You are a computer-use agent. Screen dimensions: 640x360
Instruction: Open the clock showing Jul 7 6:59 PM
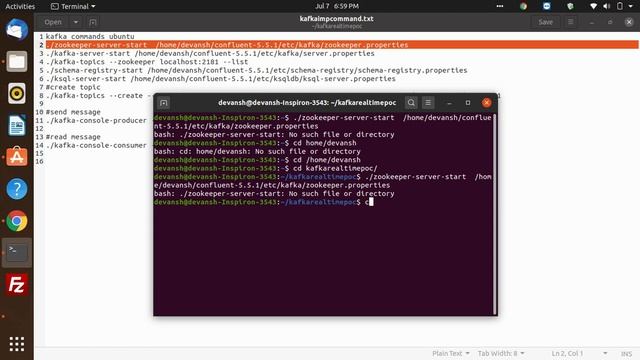click(337, 6)
